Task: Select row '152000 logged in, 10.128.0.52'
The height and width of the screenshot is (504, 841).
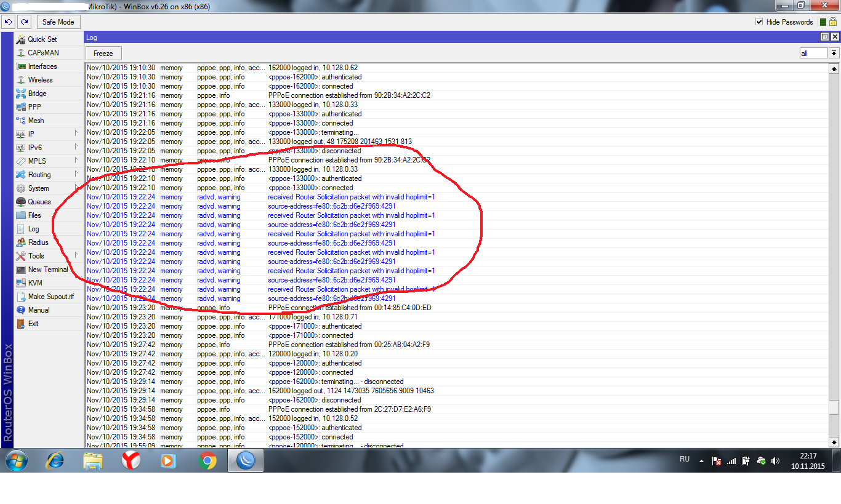Action: [x=457, y=418]
